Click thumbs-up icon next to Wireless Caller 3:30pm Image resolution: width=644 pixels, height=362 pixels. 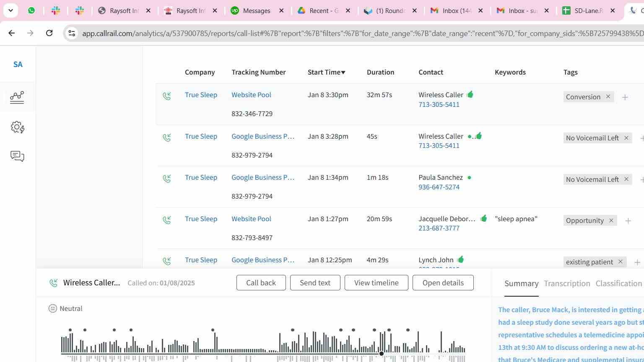coord(470,94)
